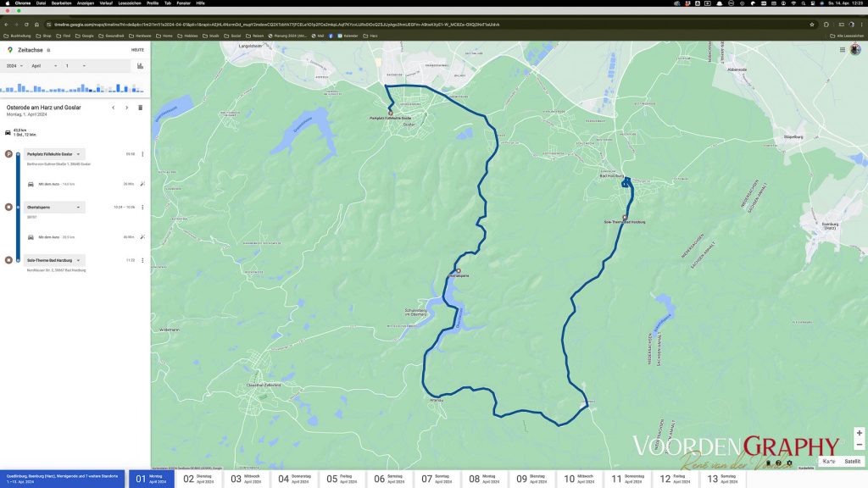
Task: Open the bar chart insights icon
Action: point(140,65)
